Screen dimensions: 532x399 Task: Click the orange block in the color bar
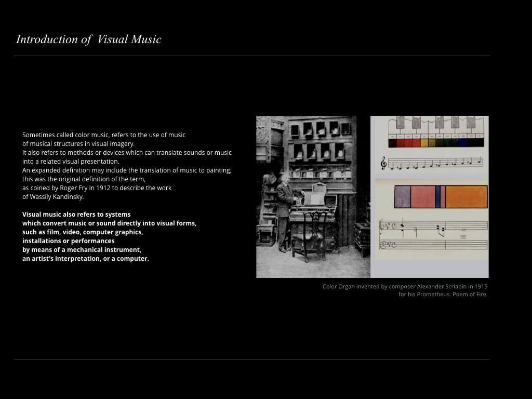(x=466, y=197)
